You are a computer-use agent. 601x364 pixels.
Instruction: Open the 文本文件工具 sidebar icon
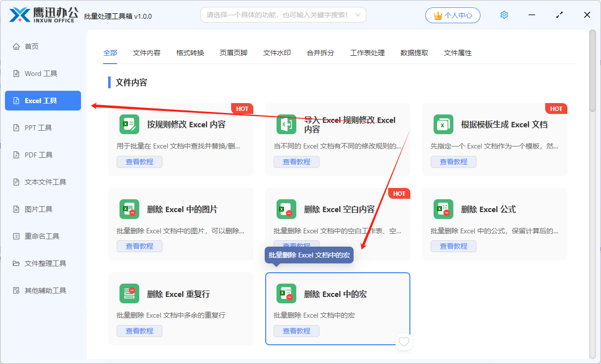[x=16, y=182]
